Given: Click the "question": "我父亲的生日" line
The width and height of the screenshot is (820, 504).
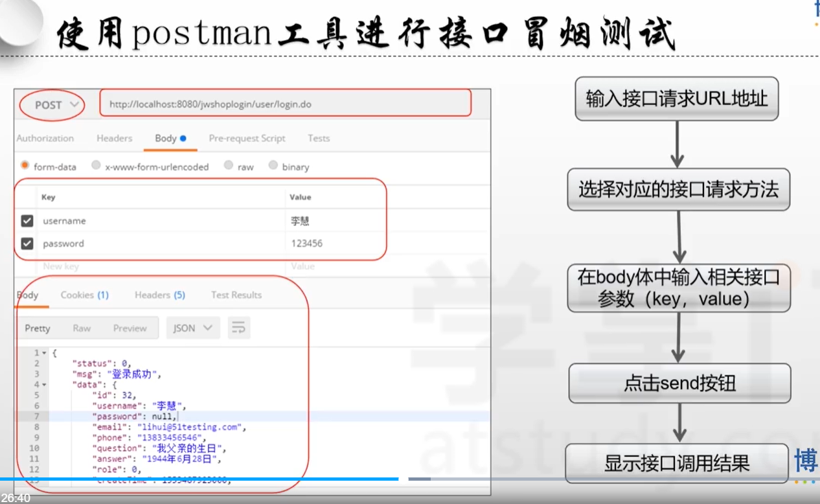Looking at the screenshot, I should click(x=159, y=448).
